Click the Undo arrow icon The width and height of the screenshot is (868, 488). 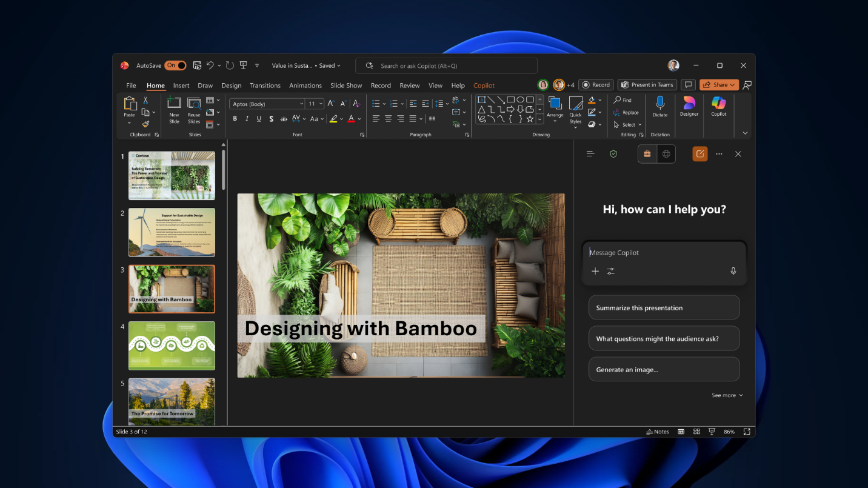pos(210,65)
